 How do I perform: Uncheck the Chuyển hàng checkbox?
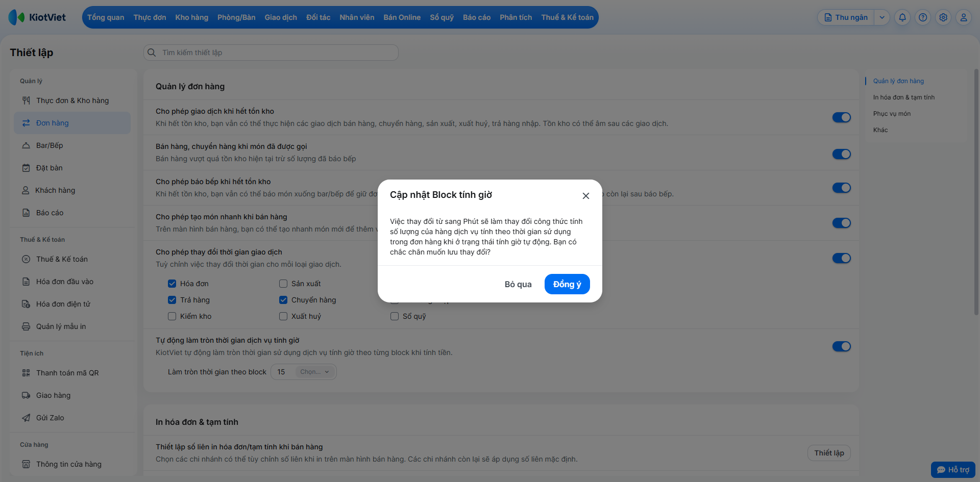click(x=283, y=300)
